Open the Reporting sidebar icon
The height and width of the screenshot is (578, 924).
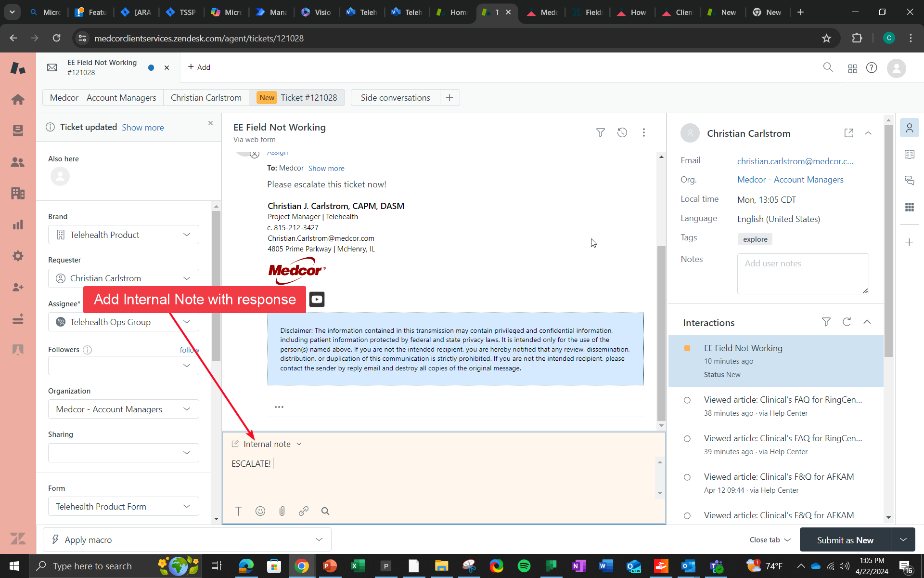click(x=18, y=224)
